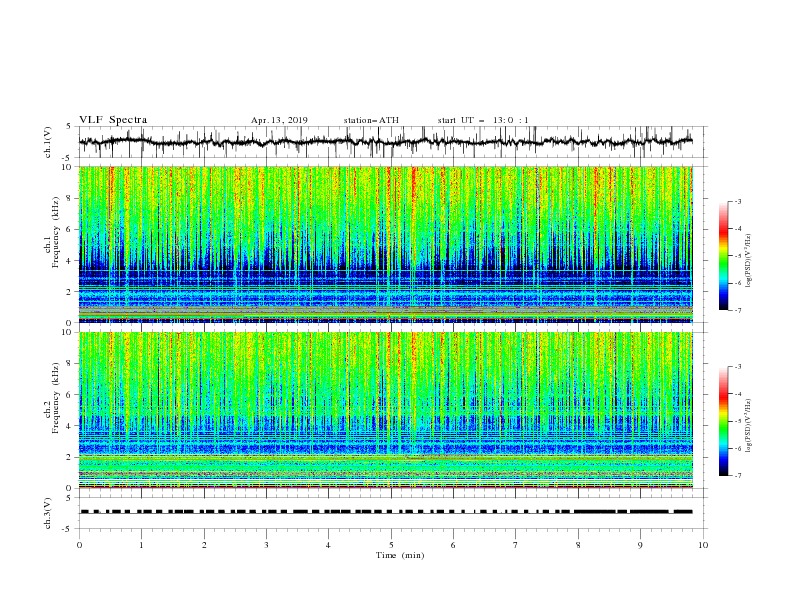Image resolution: width=792 pixels, height=612 pixels.
Task: Click the time axis tick label '0'
Action: (x=79, y=545)
